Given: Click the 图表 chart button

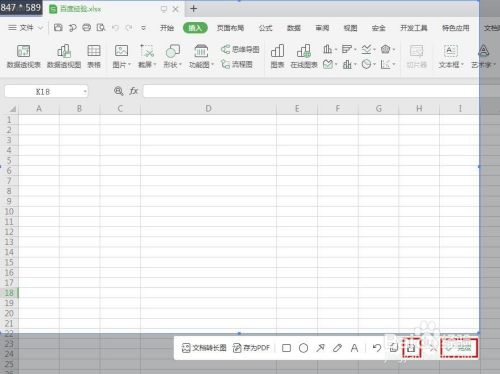Looking at the screenshot, I should (x=277, y=56).
